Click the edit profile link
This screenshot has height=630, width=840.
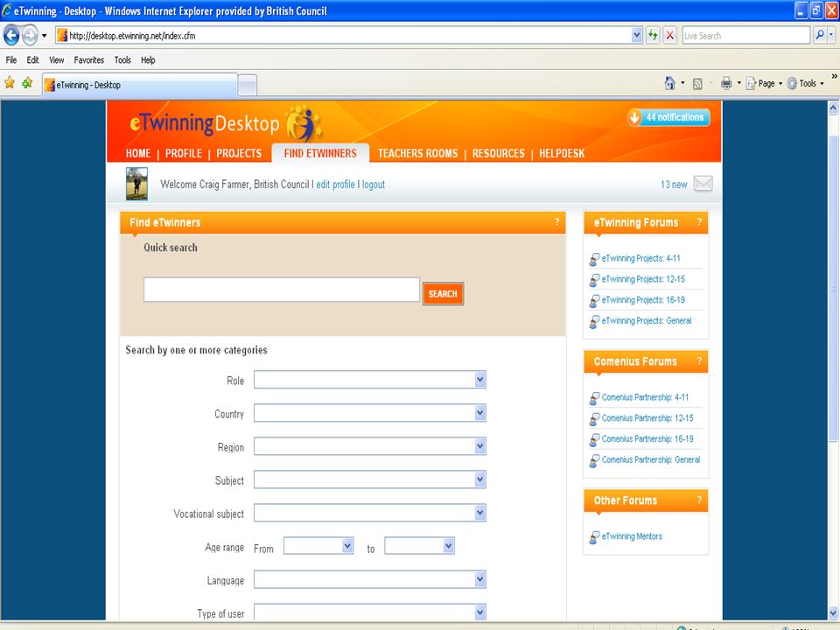(335, 185)
